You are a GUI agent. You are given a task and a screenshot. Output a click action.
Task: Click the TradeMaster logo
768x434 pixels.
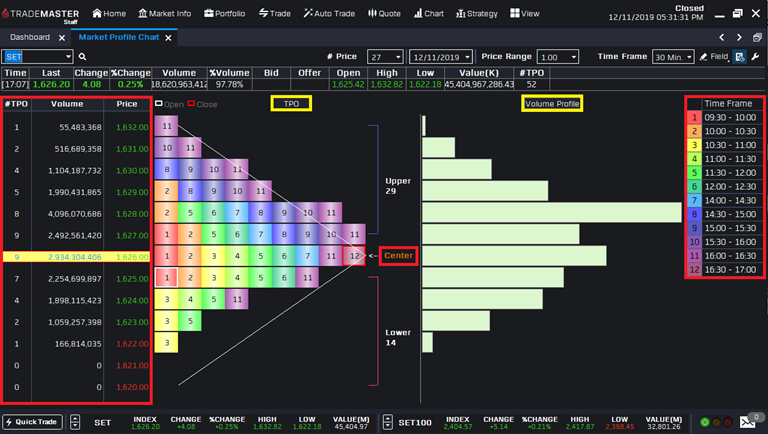(x=40, y=15)
